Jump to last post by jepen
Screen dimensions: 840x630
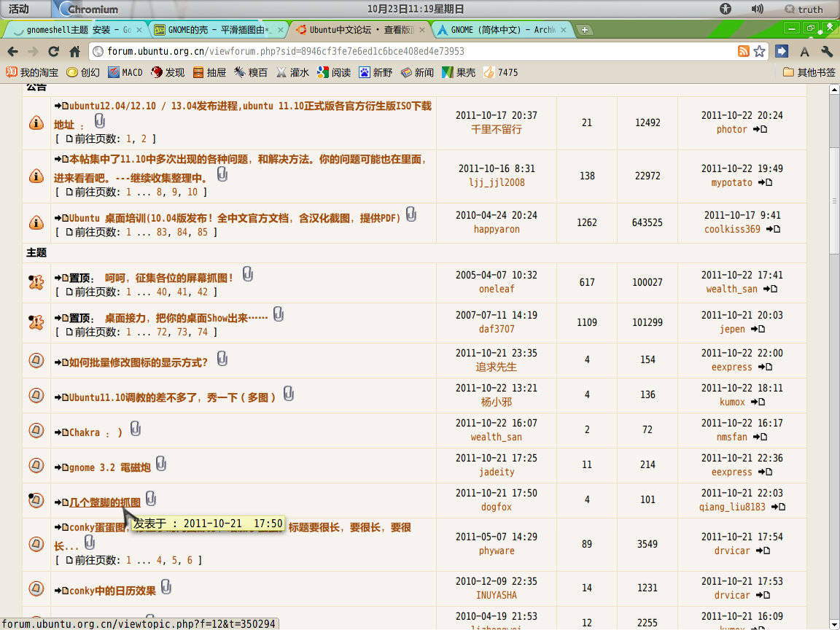tap(758, 329)
